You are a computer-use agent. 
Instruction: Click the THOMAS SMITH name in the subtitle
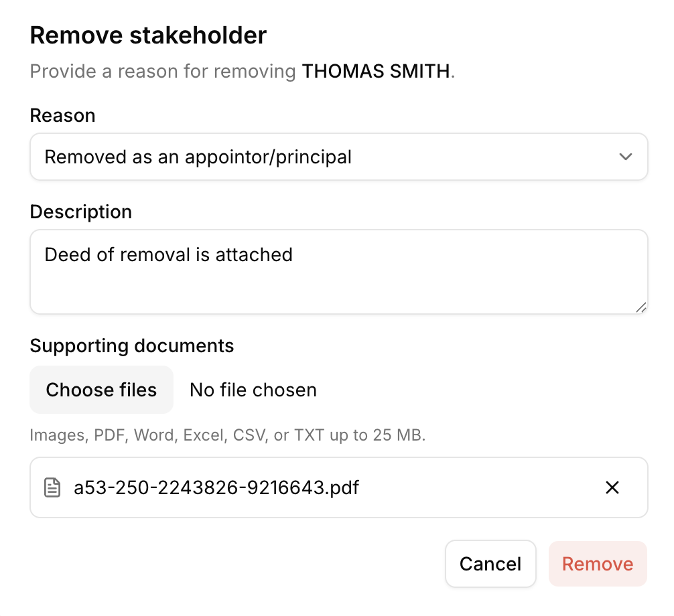point(376,71)
